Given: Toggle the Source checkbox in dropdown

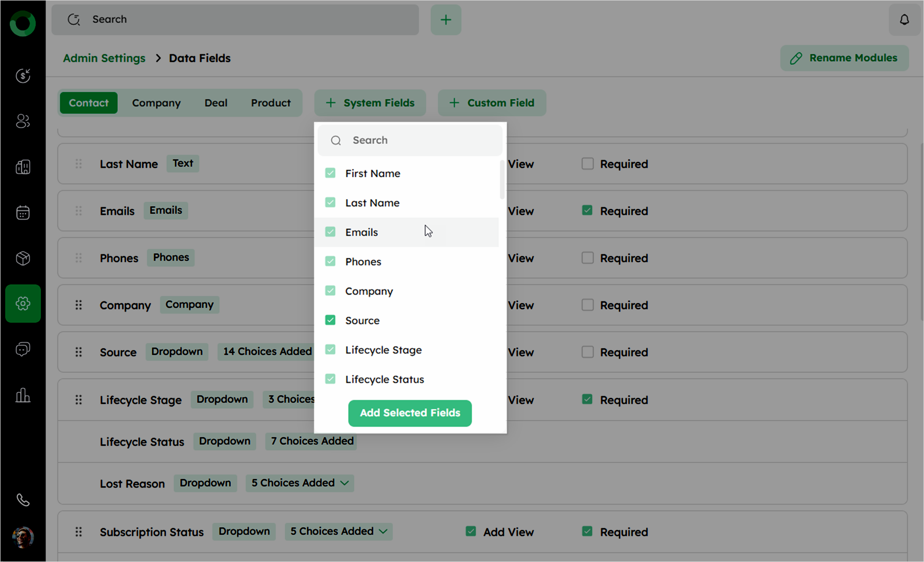Looking at the screenshot, I should [330, 320].
